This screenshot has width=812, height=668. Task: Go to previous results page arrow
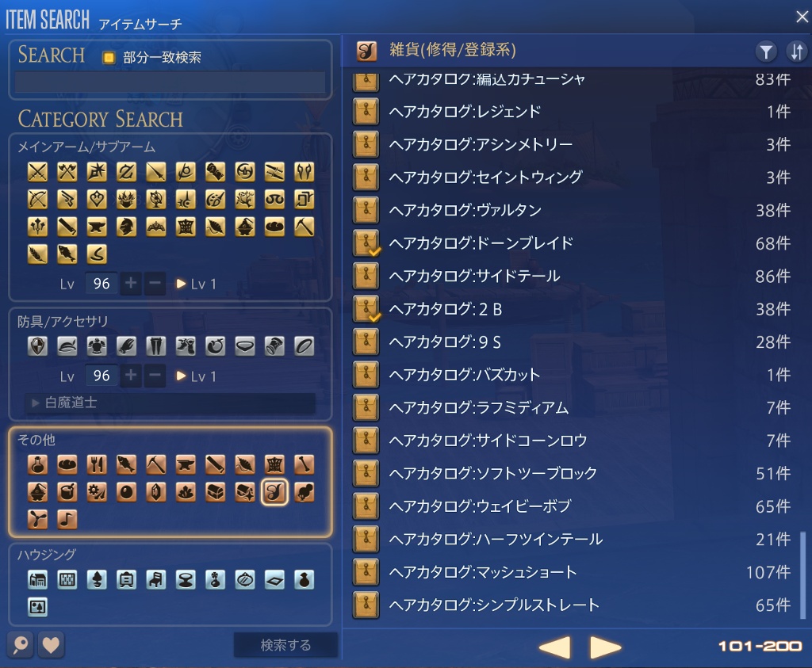coord(555,647)
